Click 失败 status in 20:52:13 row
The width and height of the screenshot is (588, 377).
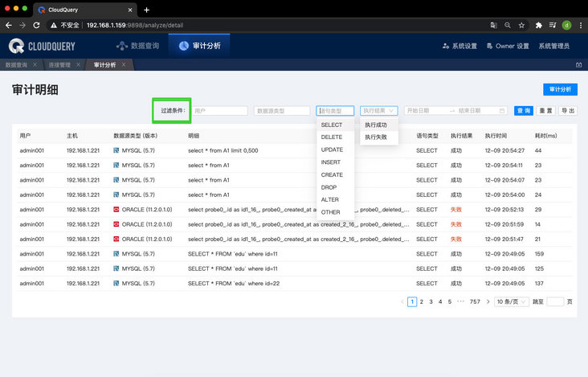point(456,209)
